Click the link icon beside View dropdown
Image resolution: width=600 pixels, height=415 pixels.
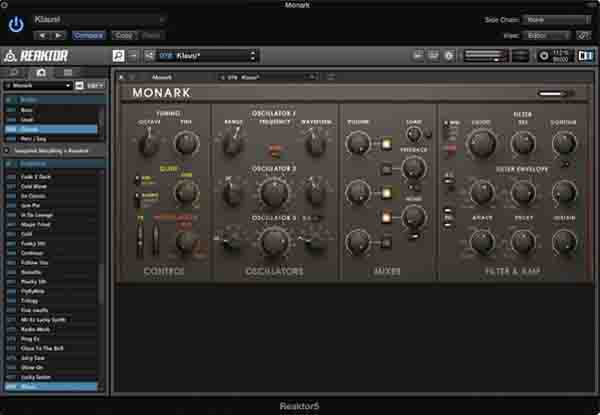[x=584, y=36]
